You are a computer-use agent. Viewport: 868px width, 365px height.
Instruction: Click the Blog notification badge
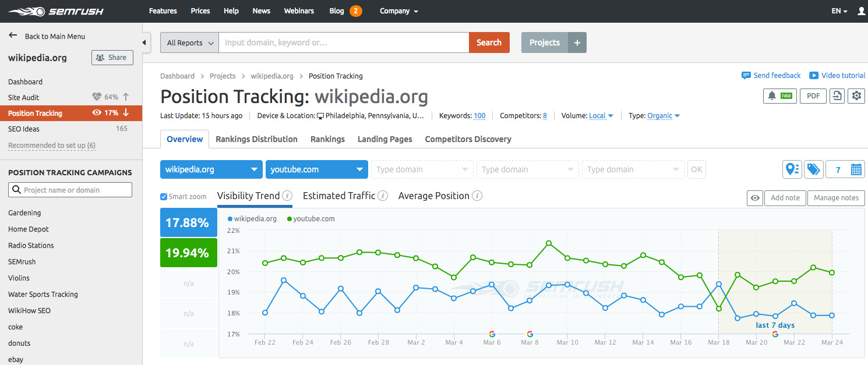355,11
